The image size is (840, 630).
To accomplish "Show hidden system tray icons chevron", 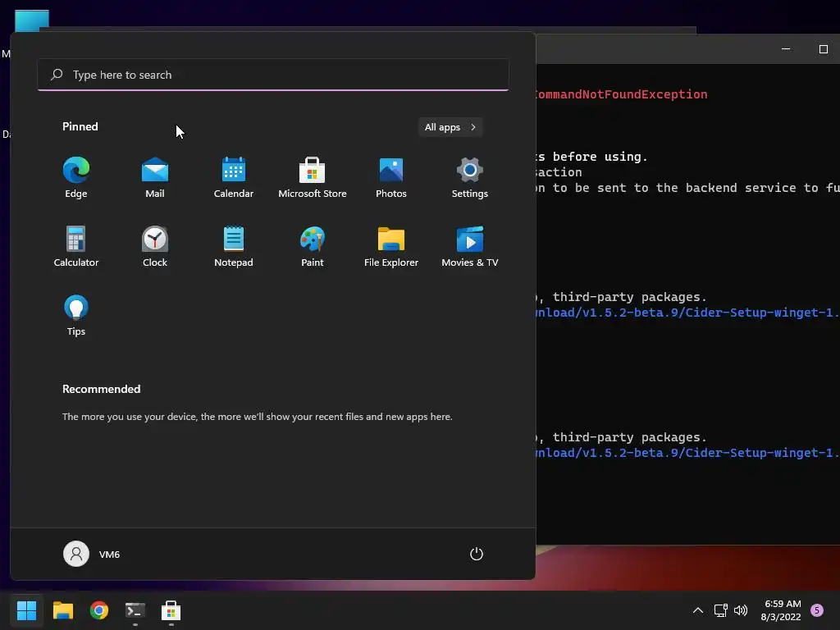I will 698,610.
